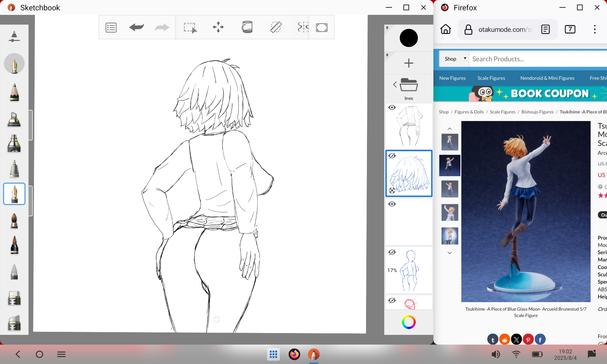The height and width of the screenshot is (364, 607).
Task: Undo the last stroke in Sketchbook
Action: 137,28
